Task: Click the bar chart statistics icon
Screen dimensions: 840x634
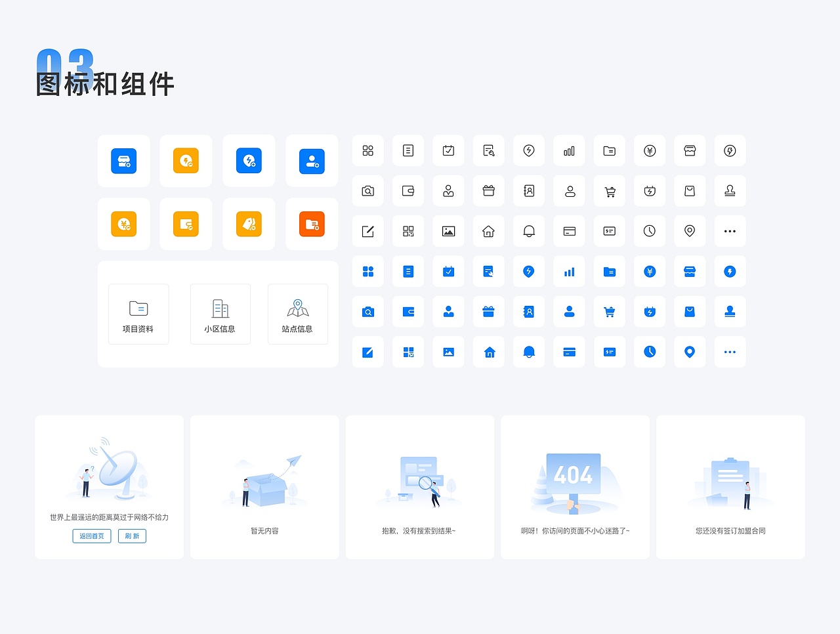Action: pyautogui.click(x=569, y=150)
